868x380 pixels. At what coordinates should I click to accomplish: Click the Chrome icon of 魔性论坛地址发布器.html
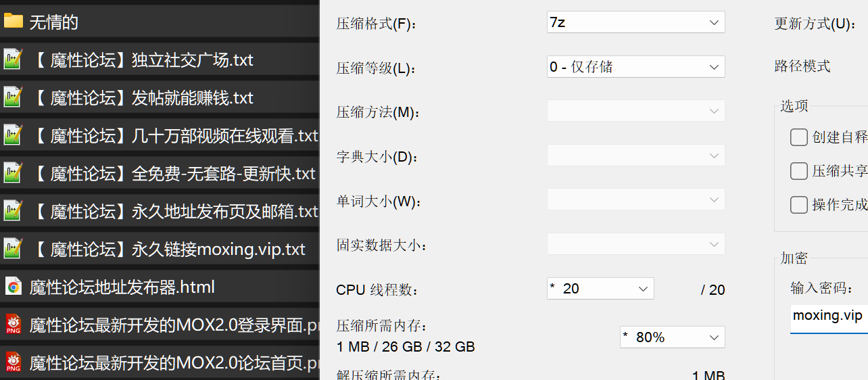click(13, 287)
